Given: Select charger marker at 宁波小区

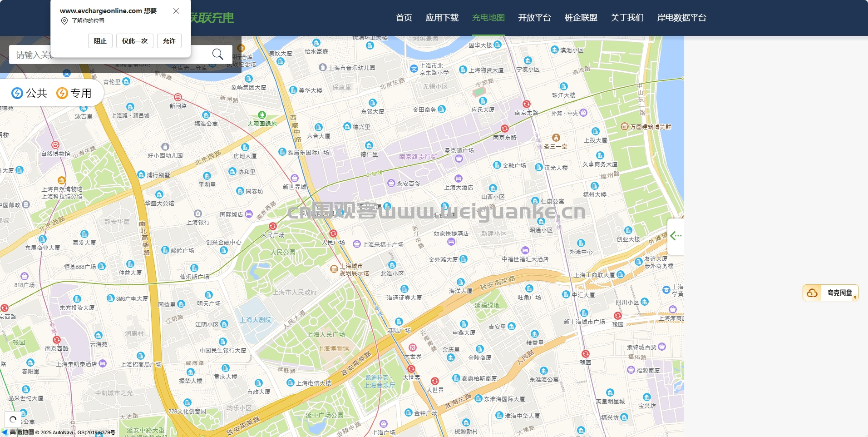Looking at the screenshot, I should [x=528, y=60].
